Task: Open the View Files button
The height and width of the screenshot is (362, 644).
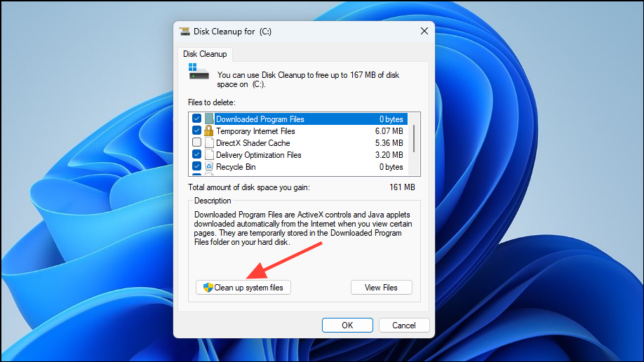Action: pos(381,287)
